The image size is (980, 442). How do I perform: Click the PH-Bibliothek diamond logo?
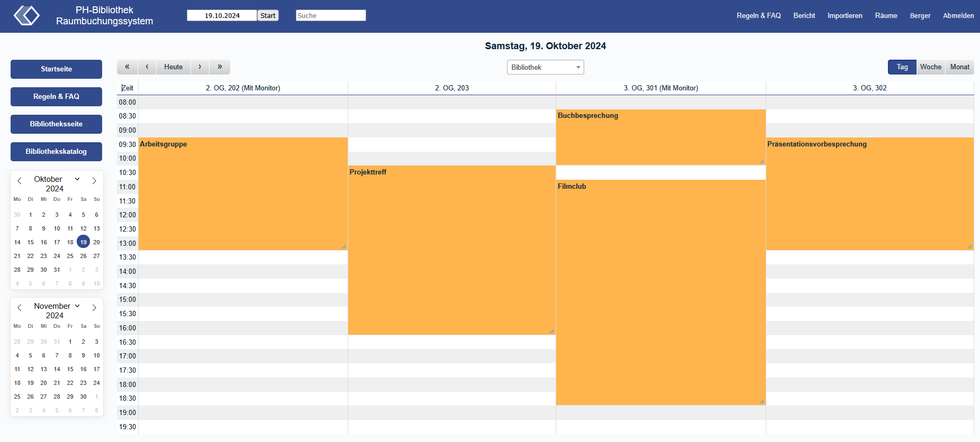[x=26, y=15]
